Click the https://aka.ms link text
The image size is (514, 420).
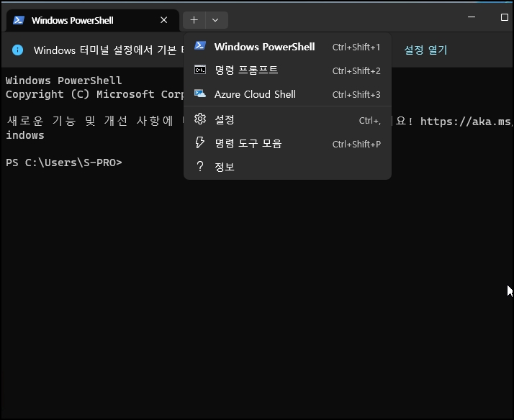click(x=466, y=122)
